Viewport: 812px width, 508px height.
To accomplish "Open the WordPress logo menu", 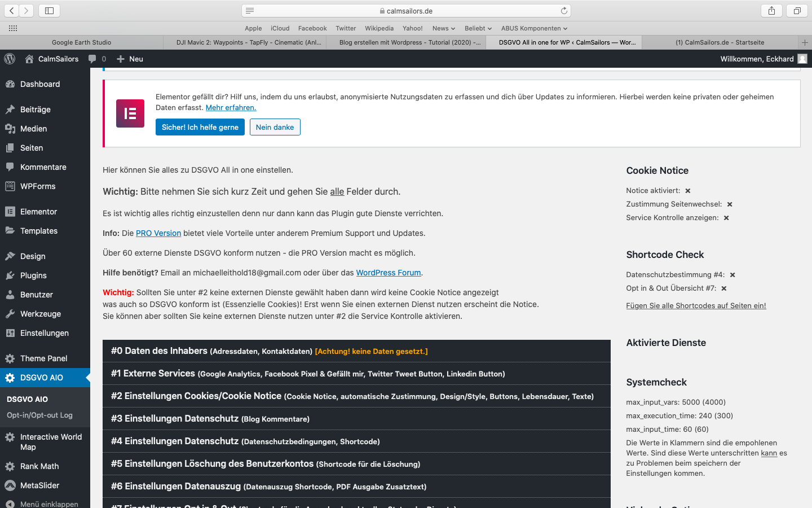I will [x=10, y=59].
